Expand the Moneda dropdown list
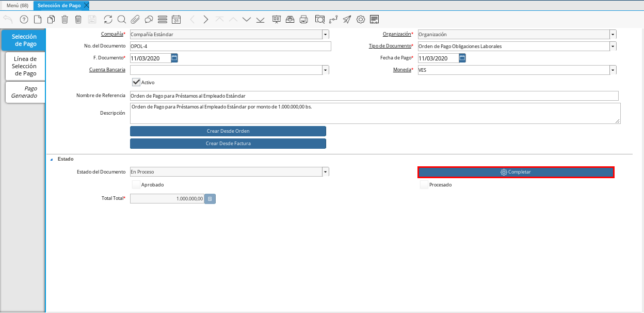This screenshot has width=644, height=313. (x=613, y=70)
